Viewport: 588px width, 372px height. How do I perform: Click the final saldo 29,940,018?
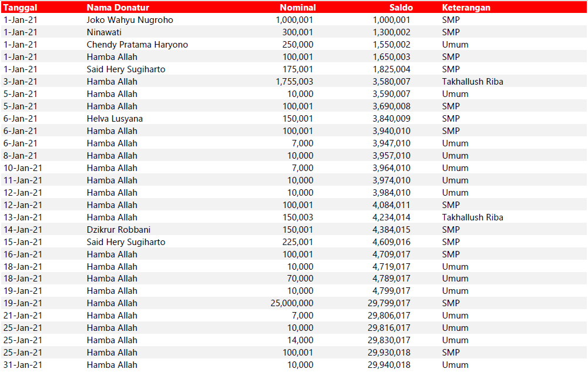pos(389,365)
